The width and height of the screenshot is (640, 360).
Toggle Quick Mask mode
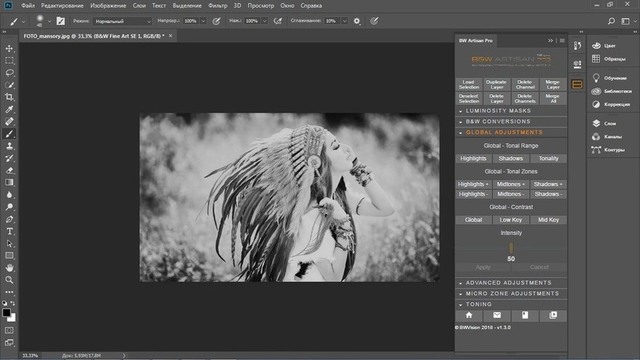[9, 330]
